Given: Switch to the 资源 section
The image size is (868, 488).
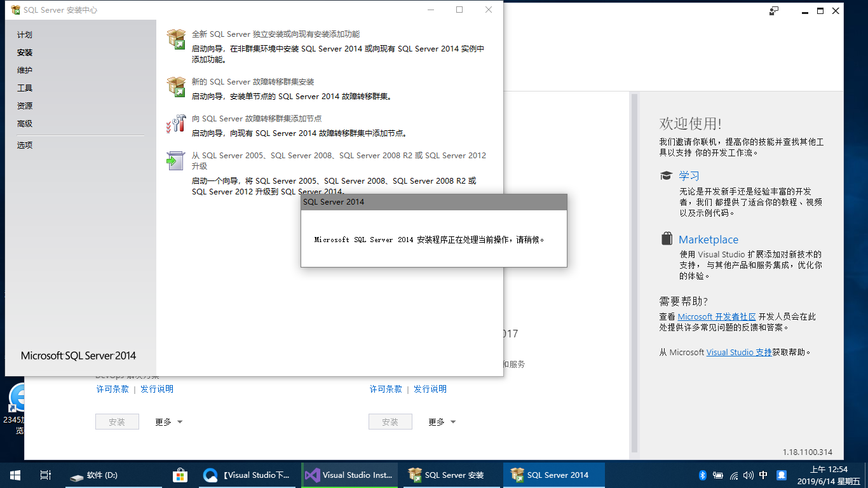Looking at the screenshot, I should pyautogui.click(x=25, y=106).
